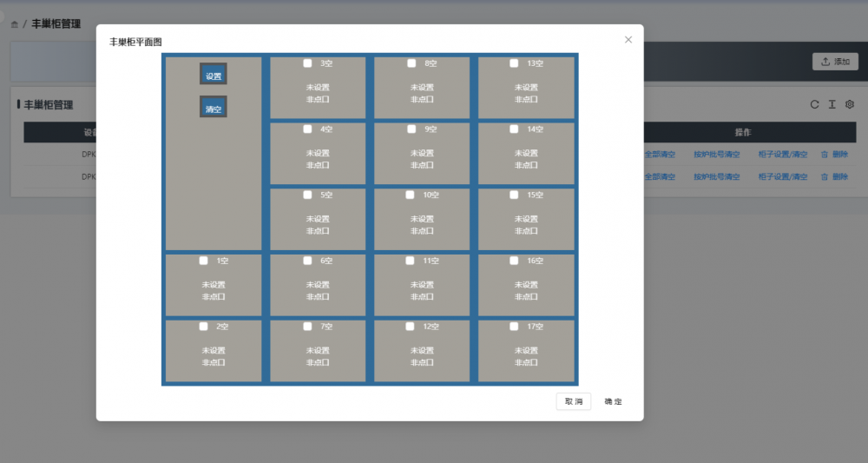Toggle the checkbox for cell 10空
Screen dimensions: 868x463
click(410, 195)
